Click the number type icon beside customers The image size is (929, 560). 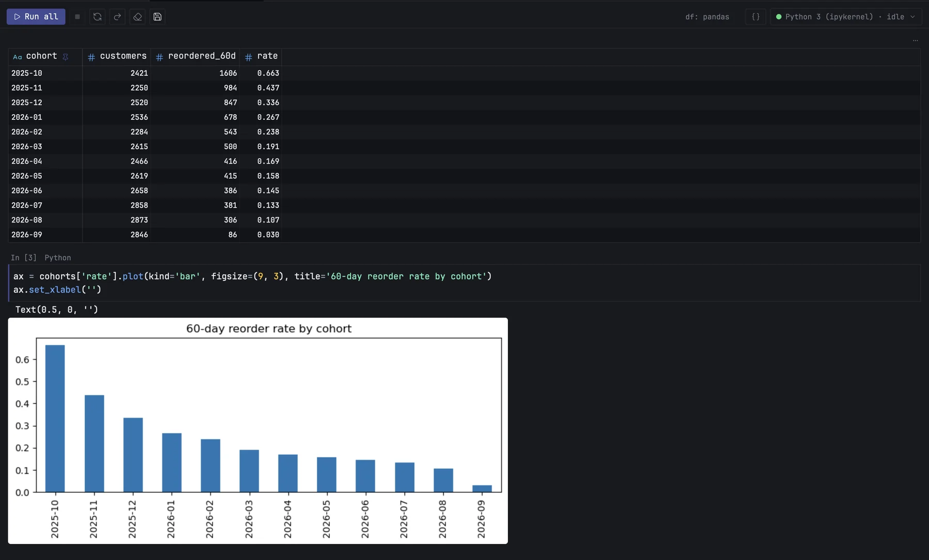point(91,57)
